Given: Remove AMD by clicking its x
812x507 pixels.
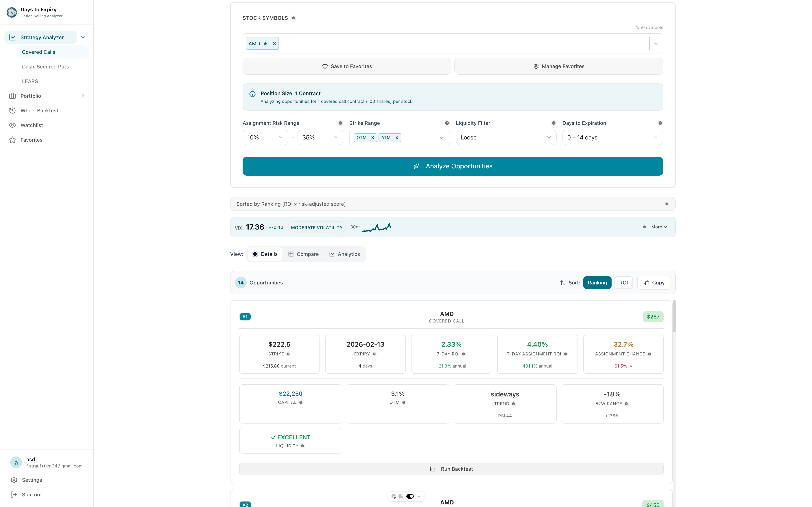Looking at the screenshot, I should point(274,43).
